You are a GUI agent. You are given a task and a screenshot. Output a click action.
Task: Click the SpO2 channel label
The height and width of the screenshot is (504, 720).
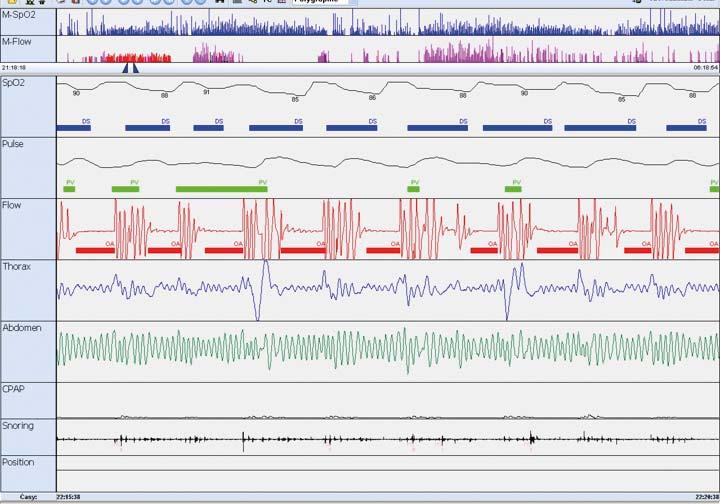[x=13, y=83]
